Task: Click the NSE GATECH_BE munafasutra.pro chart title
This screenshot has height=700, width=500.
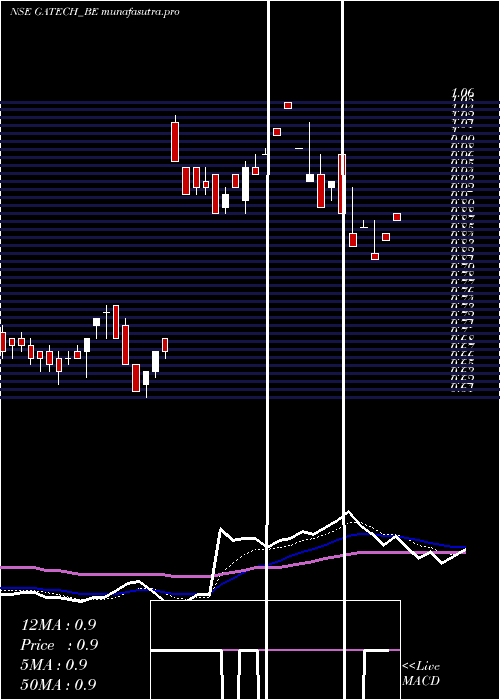Action: click(94, 12)
